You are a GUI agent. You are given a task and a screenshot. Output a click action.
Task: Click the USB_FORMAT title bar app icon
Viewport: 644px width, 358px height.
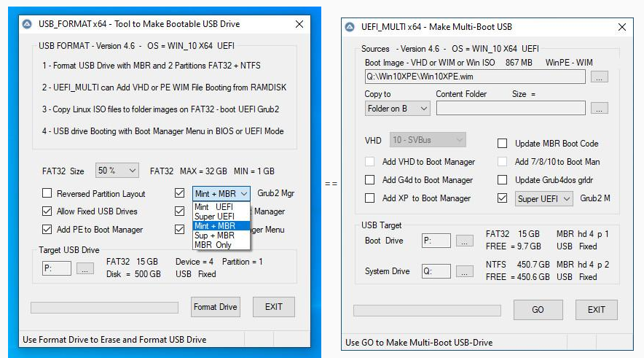(x=28, y=24)
